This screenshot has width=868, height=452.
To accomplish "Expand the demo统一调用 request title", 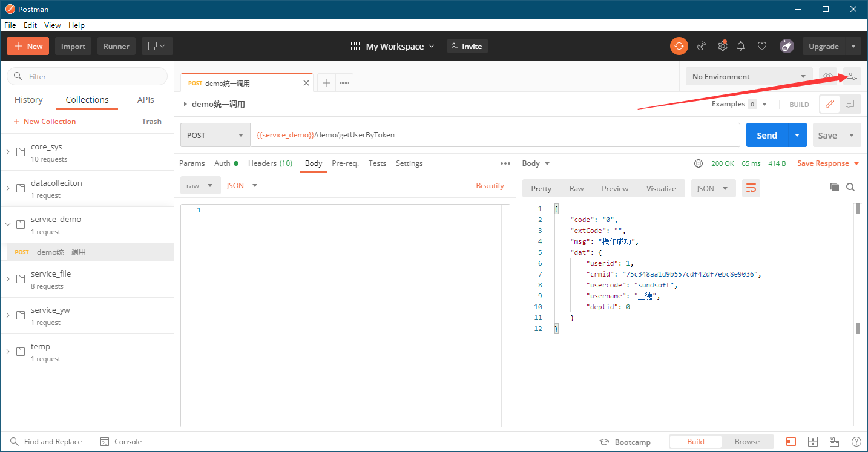I will 186,104.
